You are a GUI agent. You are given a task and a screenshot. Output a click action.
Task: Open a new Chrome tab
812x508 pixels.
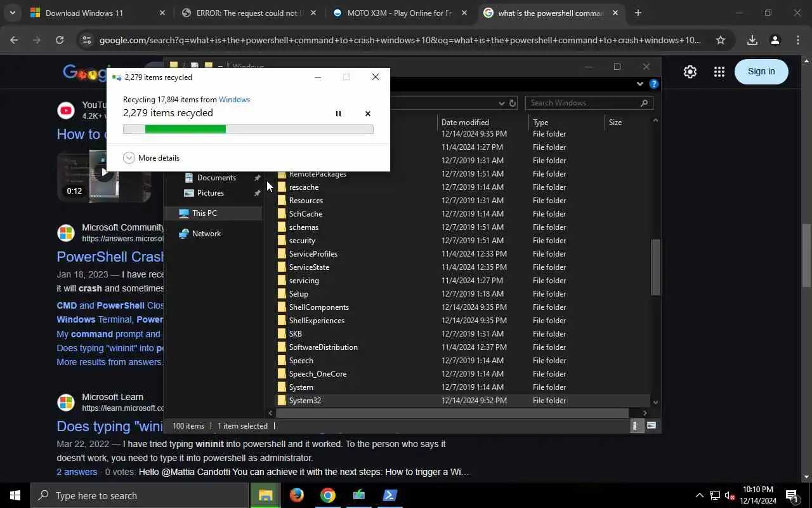[x=638, y=13]
